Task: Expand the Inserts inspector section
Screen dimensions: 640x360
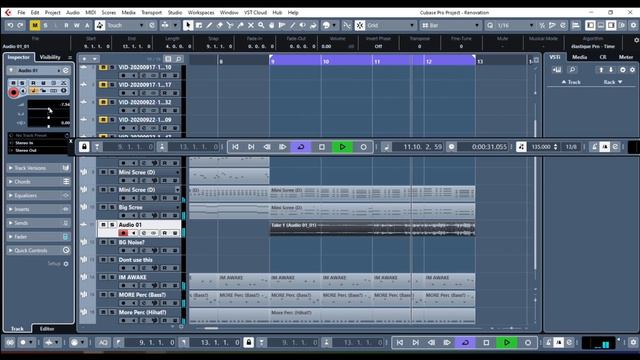Action: tap(39, 209)
